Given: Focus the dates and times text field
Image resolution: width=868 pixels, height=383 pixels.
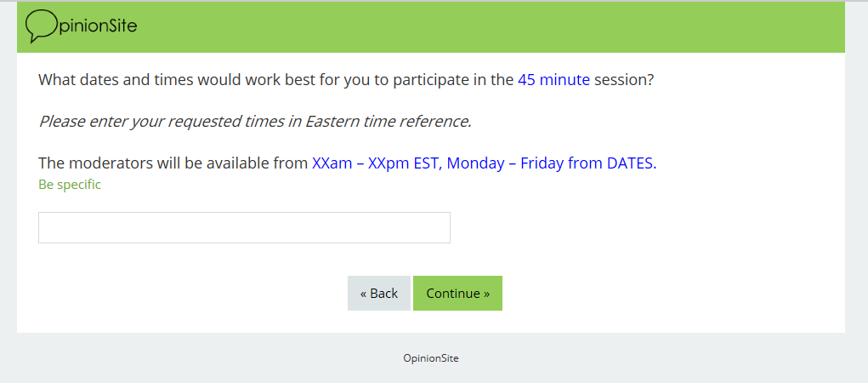Looking at the screenshot, I should coord(244,228).
